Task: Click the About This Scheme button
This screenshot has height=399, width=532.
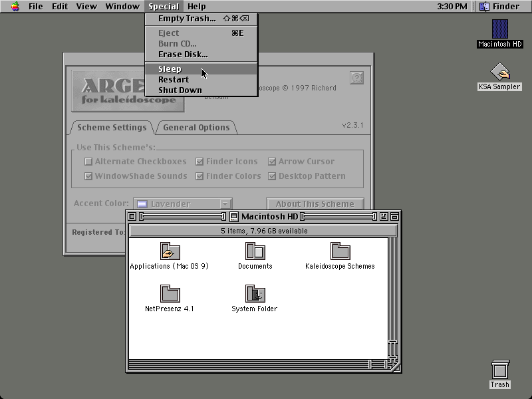Action: [x=315, y=204]
